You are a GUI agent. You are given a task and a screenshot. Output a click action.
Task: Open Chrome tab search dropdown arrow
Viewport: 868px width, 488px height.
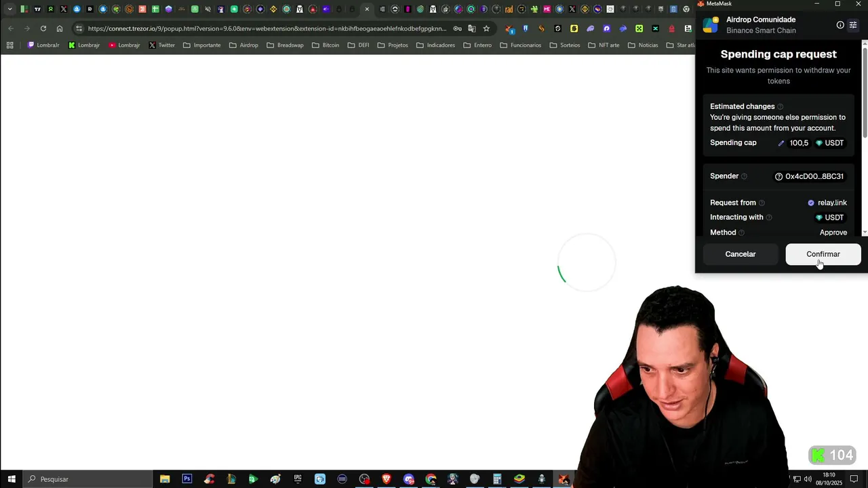[x=9, y=9]
